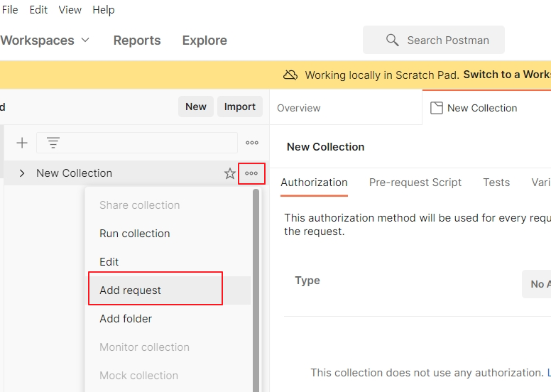Open the Workspaces dropdown
The height and width of the screenshot is (392, 551).
pyautogui.click(x=45, y=40)
